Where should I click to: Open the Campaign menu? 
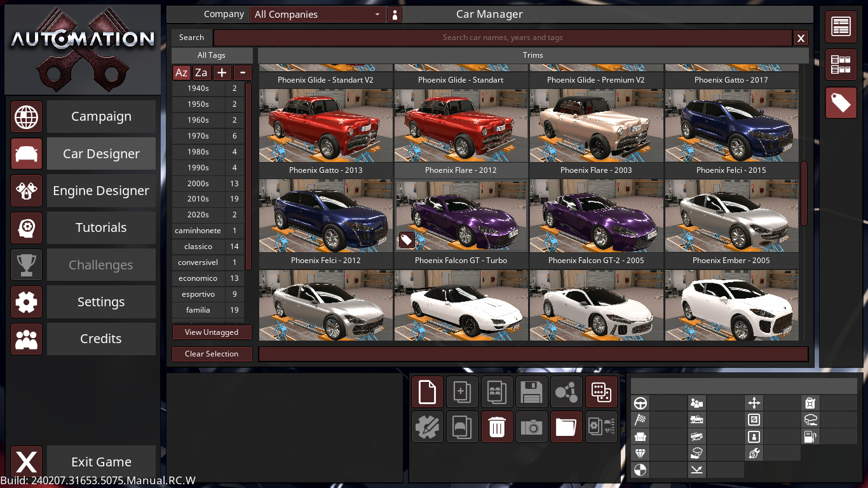click(x=101, y=117)
